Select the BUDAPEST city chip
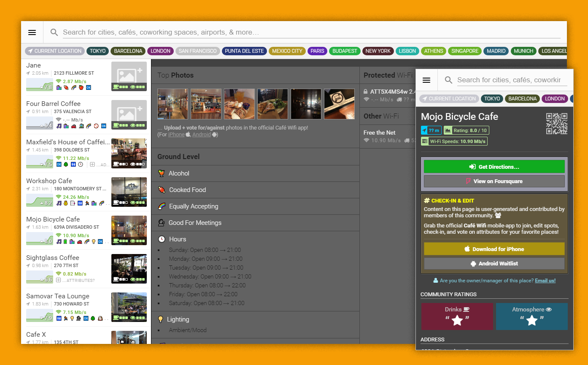The width and height of the screenshot is (588, 365). click(x=345, y=51)
